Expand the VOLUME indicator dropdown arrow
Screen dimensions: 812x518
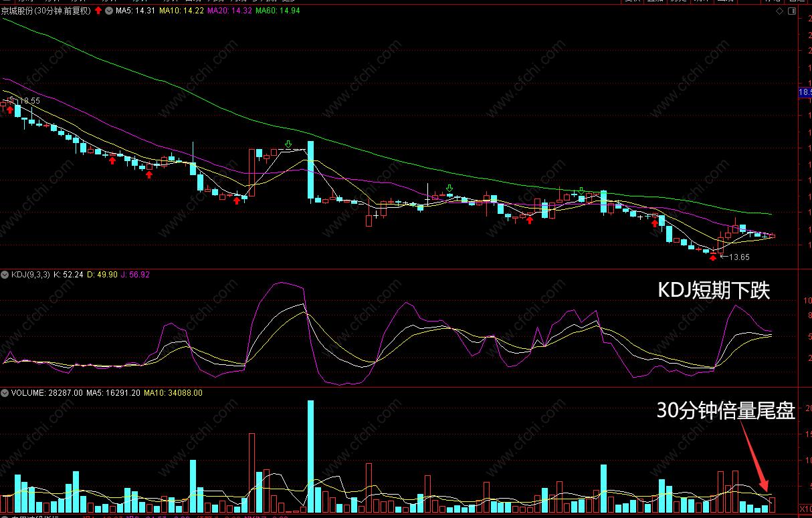(5, 393)
